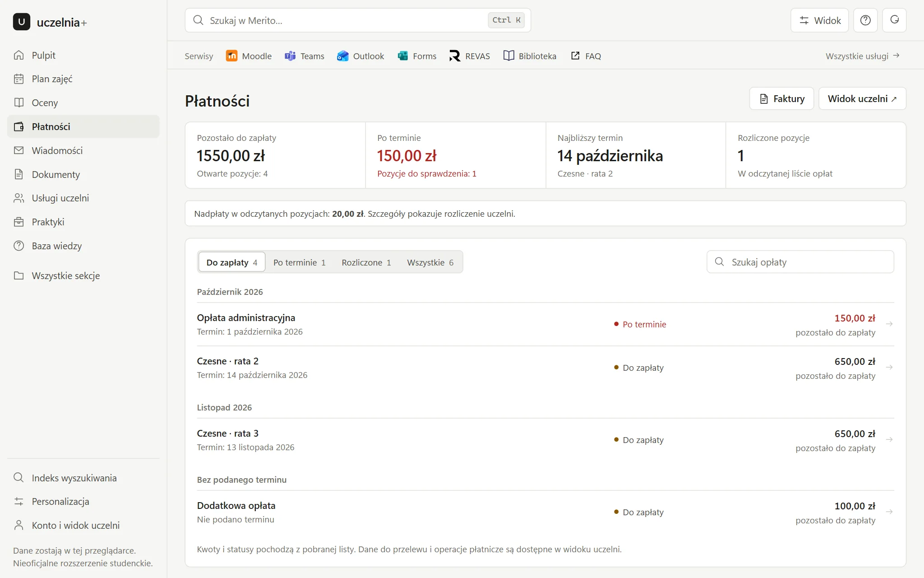This screenshot has width=924, height=578.
Task: Switch to the Po terminie tab
Action: (x=299, y=262)
